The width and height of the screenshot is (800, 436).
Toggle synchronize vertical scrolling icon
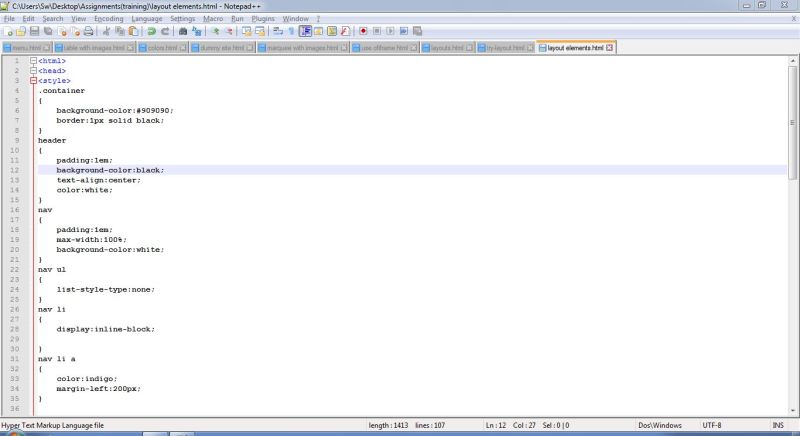point(247,31)
